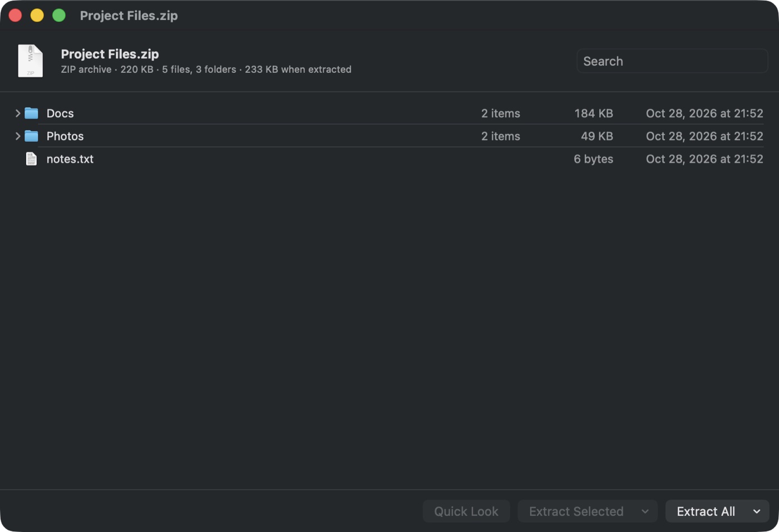
Task: Click the ZIP archive file icon in header
Action: pos(30,61)
